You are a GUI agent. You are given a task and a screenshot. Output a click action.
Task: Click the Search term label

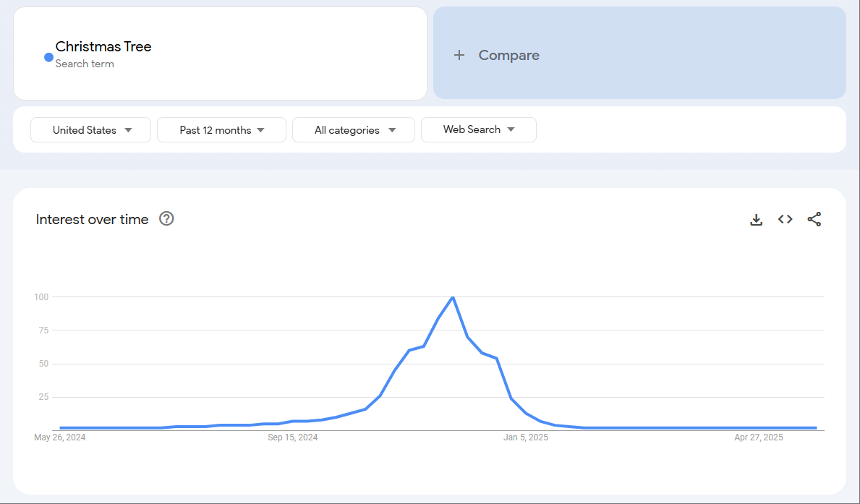point(86,64)
